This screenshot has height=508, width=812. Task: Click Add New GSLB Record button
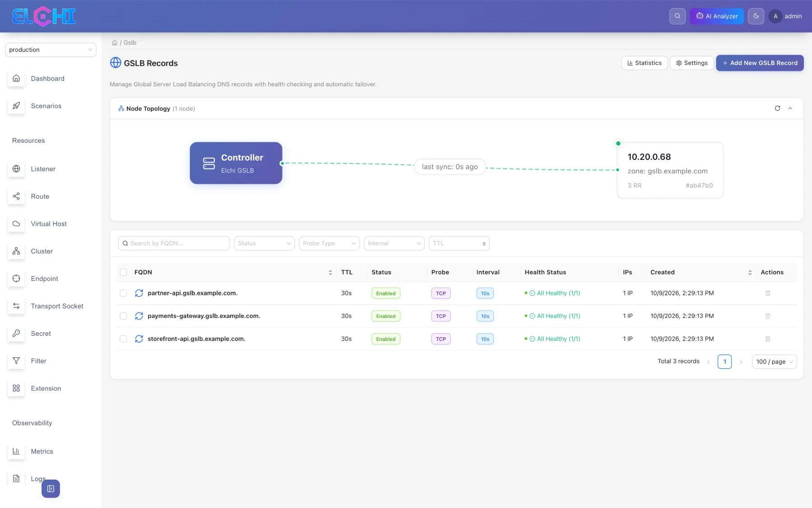pos(760,63)
